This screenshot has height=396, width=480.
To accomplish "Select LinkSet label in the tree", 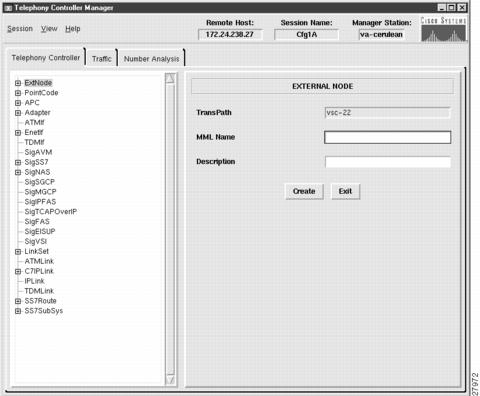I will pyautogui.click(x=36, y=251).
